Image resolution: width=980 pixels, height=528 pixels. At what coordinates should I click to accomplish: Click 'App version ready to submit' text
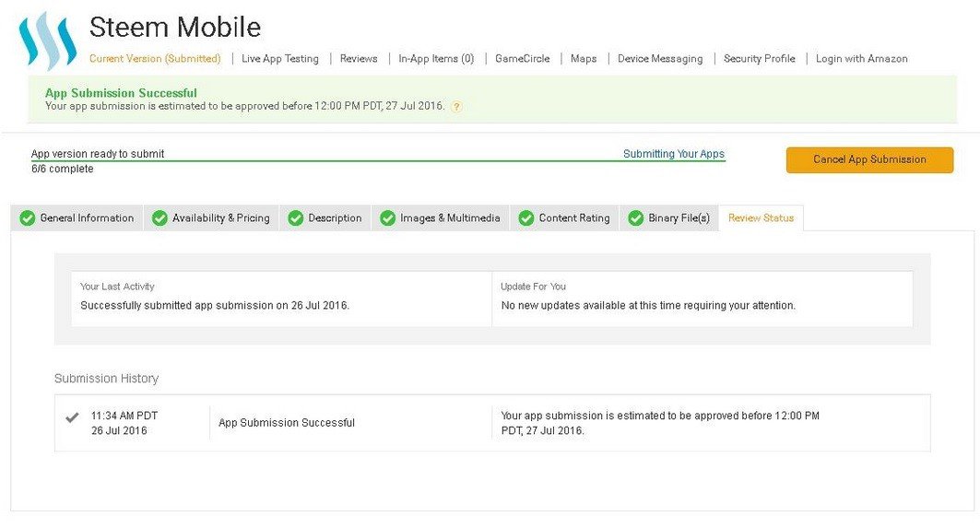point(98,154)
